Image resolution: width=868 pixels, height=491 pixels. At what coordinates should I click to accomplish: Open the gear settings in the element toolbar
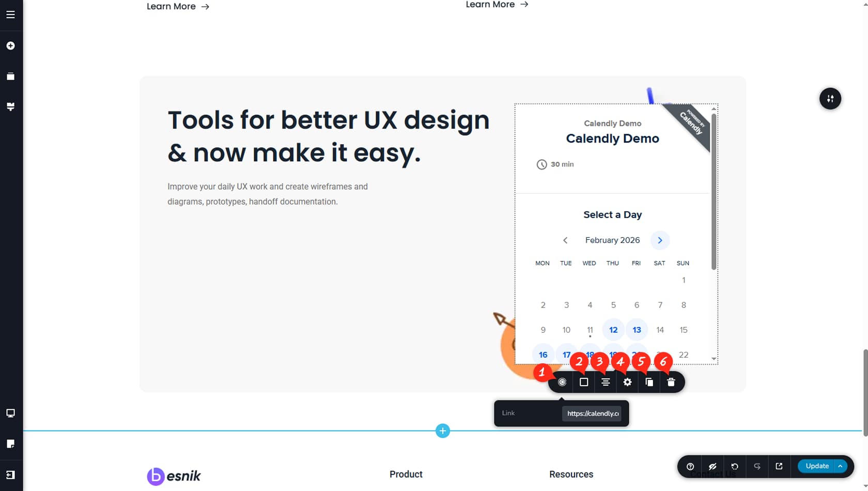(x=627, y=382)
